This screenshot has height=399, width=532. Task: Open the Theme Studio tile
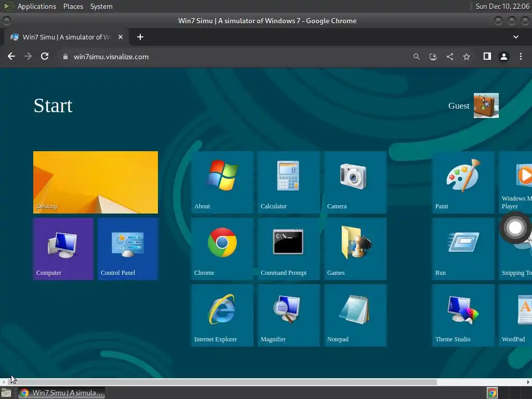point(463,315)
